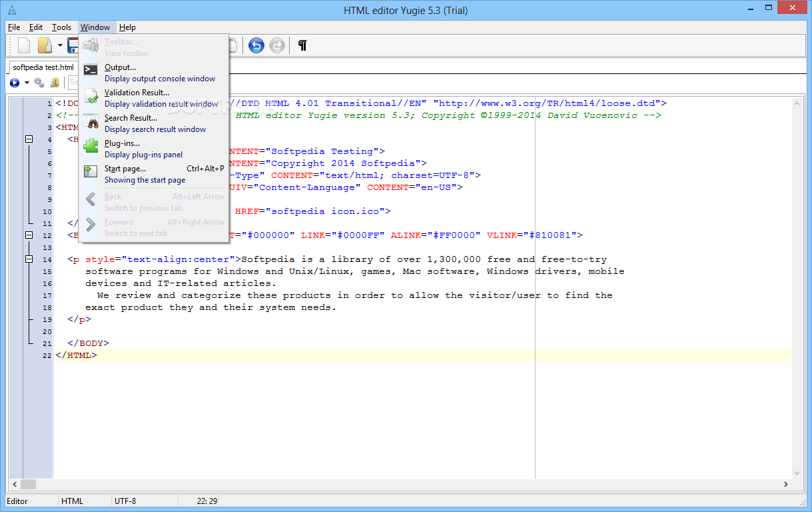
Task: Click the HTML language indicator in status bar
Action: pyautogui.click(x=72, y=501)
